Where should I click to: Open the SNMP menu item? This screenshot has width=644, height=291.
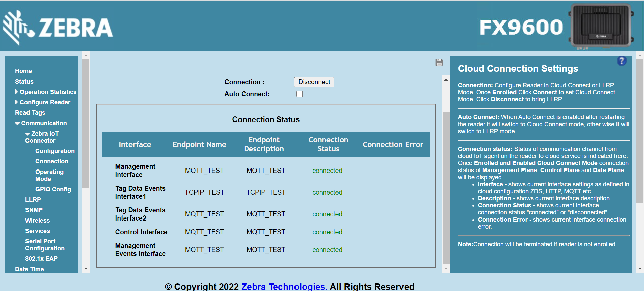34,210
